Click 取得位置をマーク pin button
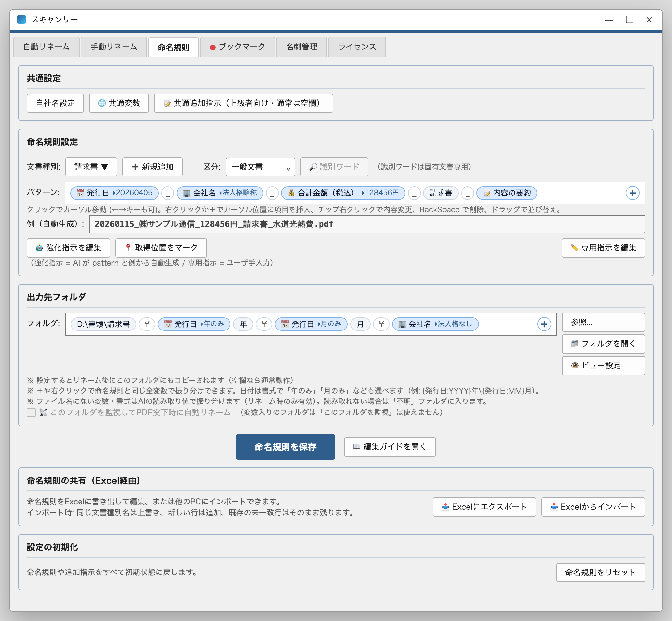 [x=161, y=248]
